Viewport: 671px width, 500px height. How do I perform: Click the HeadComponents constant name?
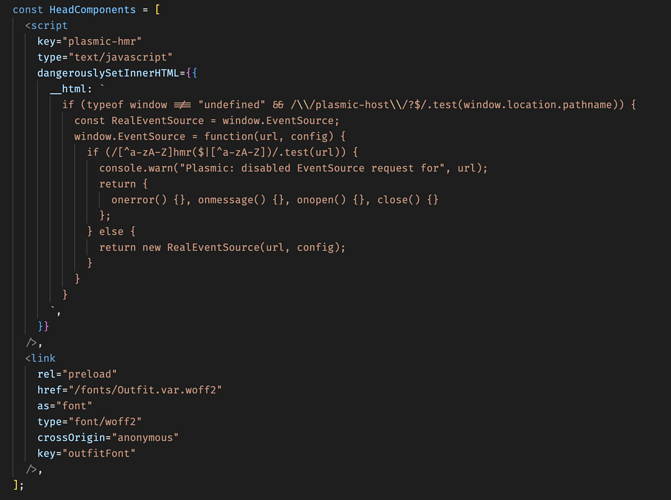point(92,9)
